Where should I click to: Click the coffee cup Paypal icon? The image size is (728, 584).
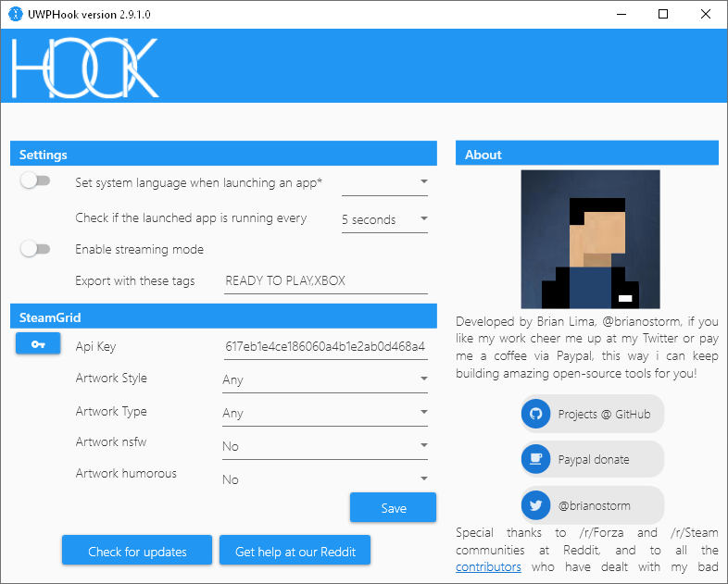click(535, 459)
